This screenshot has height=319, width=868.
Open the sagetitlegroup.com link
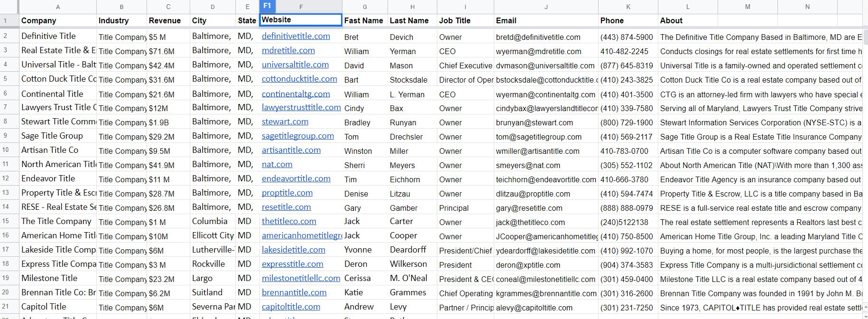coord(297,136)
